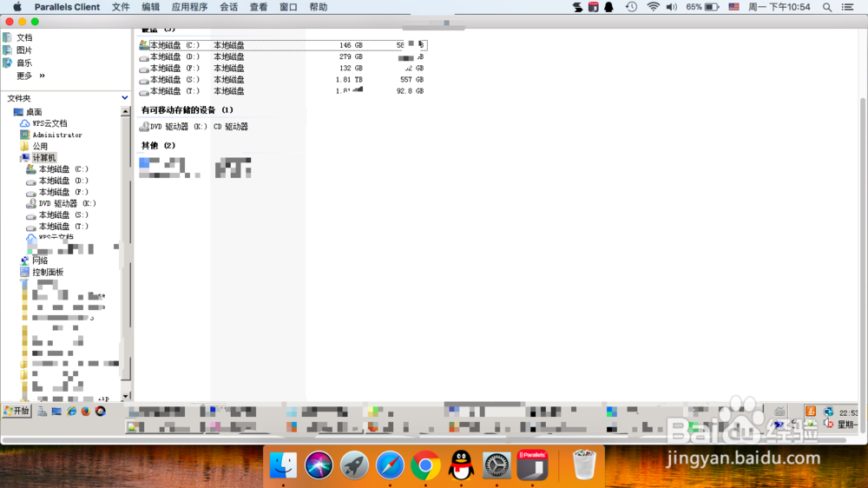
Task: Open System Preferences in the Dock
Action: tap(496, 465)
